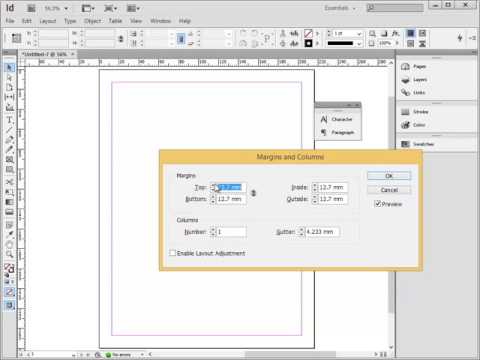
Task: Close the Untitled document tab
Action: [73, 54]
